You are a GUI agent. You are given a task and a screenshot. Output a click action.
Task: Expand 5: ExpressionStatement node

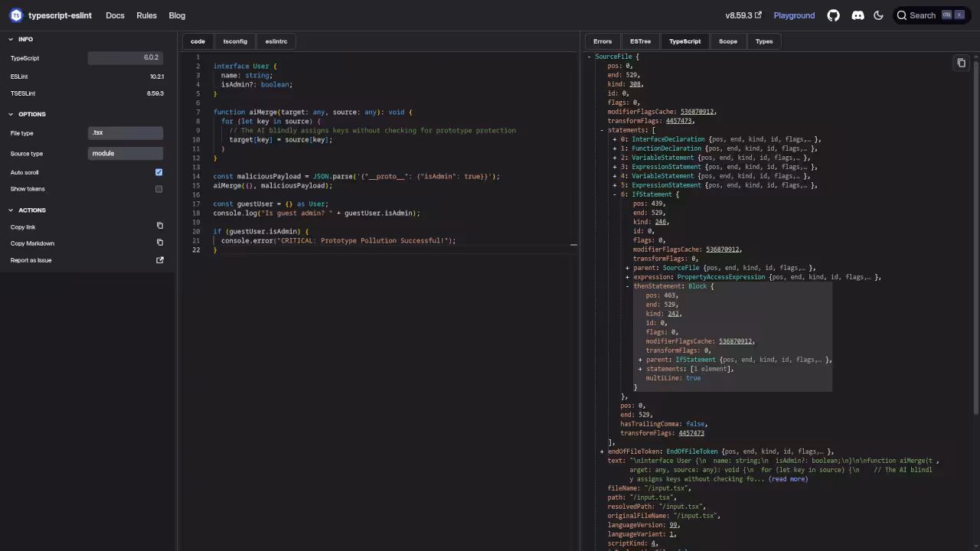click(615, 185)
